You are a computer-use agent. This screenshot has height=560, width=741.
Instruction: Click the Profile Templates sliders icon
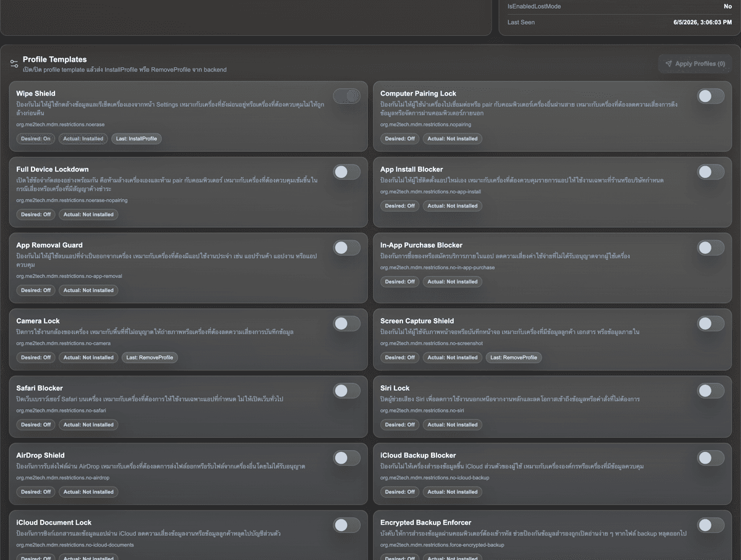[x=14, y=64]
